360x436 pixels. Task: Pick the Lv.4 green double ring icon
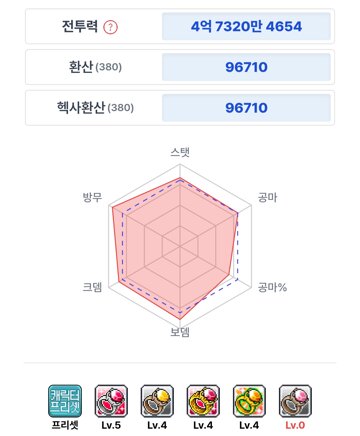249,401
